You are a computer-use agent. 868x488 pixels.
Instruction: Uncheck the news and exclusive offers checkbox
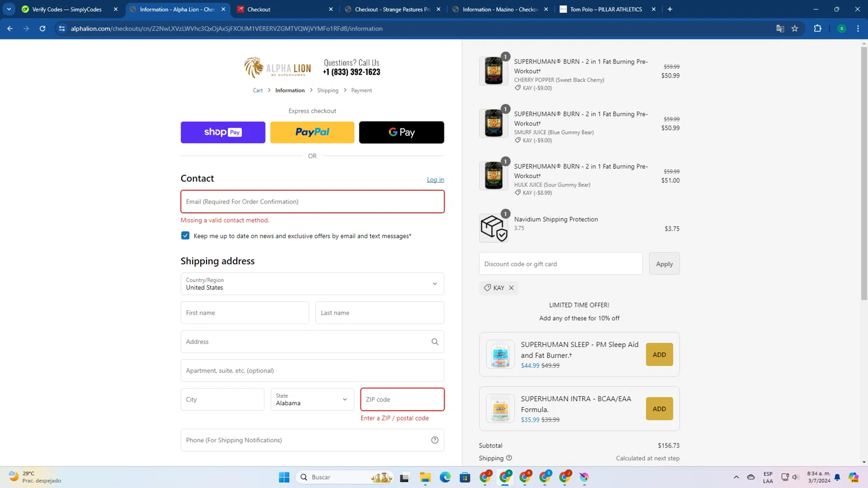point(185,236)
